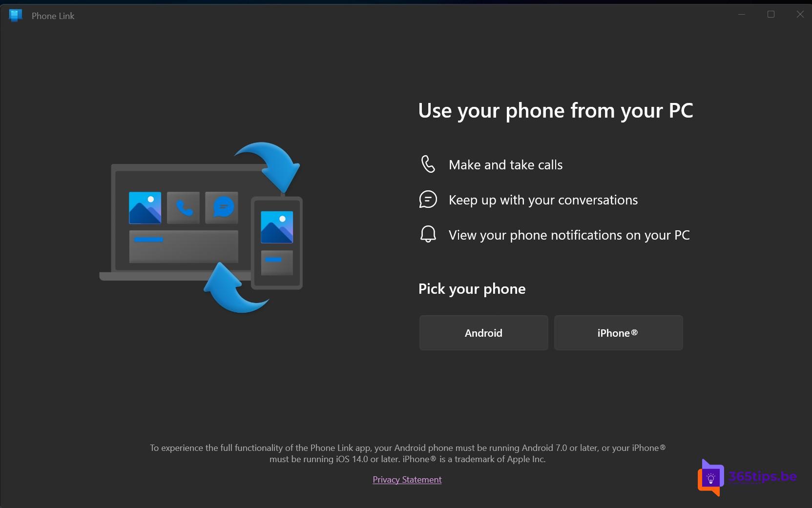Maximize the Phone Link window
812x508 pixels.
[x=771, y=14]
